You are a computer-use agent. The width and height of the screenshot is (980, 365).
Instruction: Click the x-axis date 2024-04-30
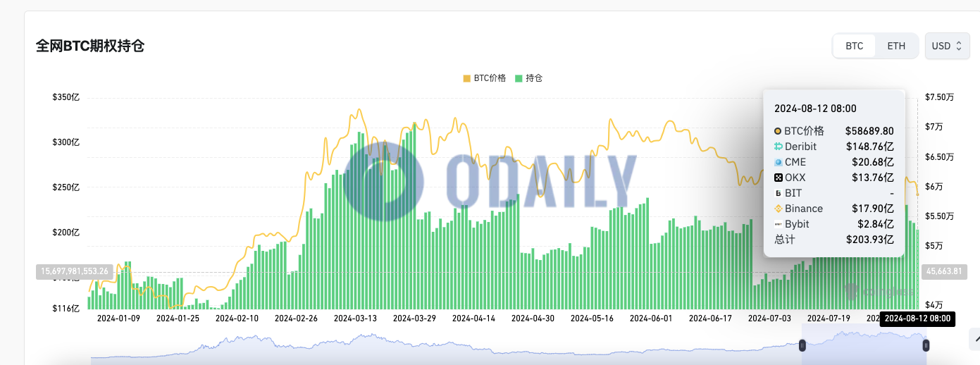point(533,318)
